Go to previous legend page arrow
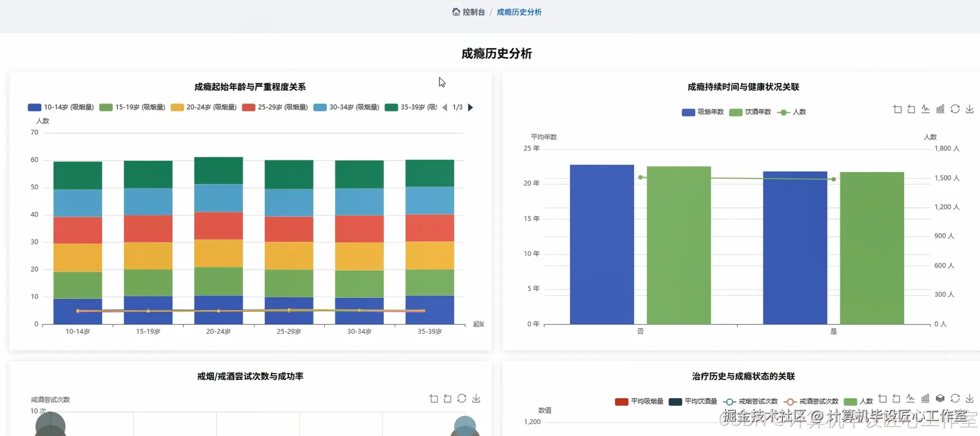Image resolution: width=980 pixels, height=436 pixels. (445, 107)
